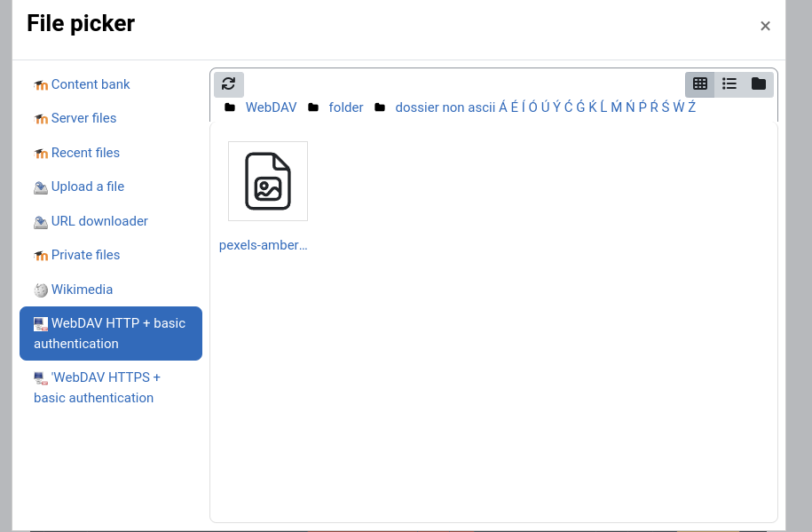Open the Wikimedia repository
The image size is (812, 532).
tap(82, 290)
